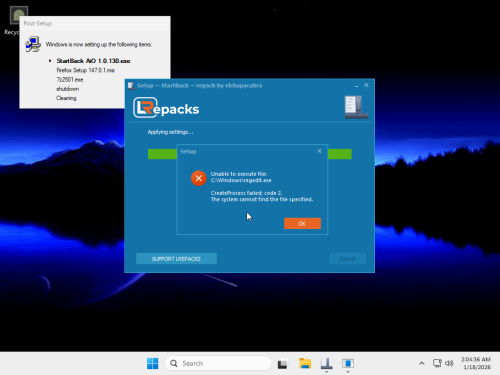Click the Post-Setup window title

click(38, 23)
